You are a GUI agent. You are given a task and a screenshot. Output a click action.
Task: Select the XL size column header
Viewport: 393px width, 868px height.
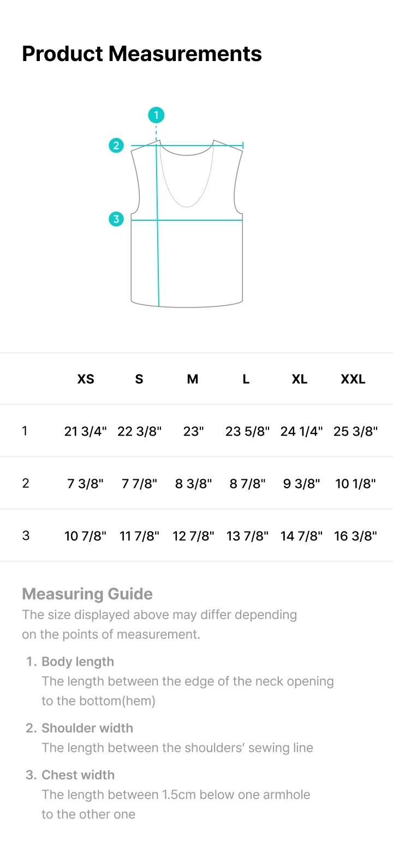(300, 379)
